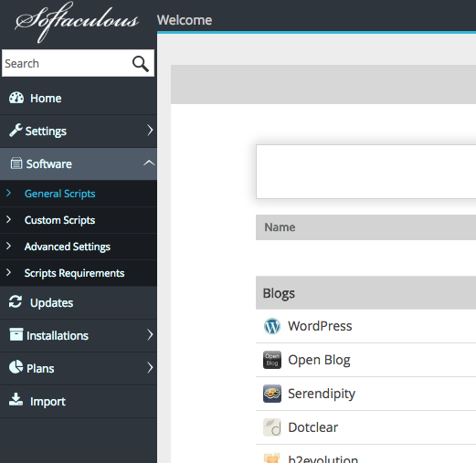The height and width of the screenshot is (463, 476).
Task: Open the Updates menu item
Action: click(79, 302)
